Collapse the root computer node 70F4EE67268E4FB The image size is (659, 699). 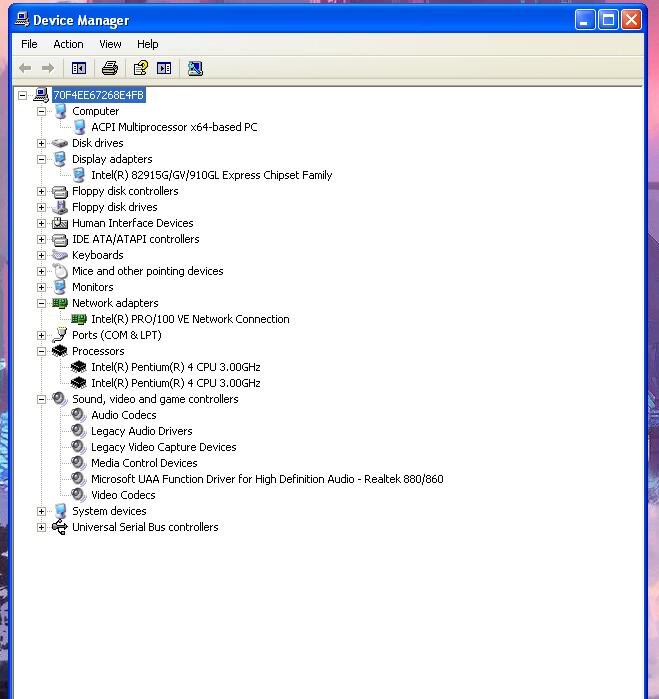point(22,95)
